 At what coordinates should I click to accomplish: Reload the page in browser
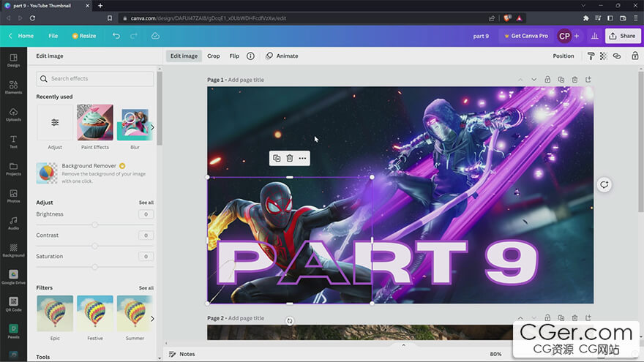(x=32, y=18)
